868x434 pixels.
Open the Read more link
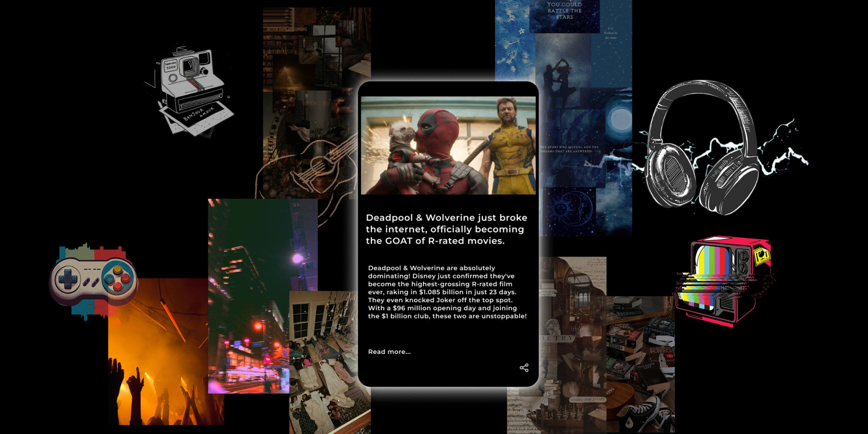(389, 352)
